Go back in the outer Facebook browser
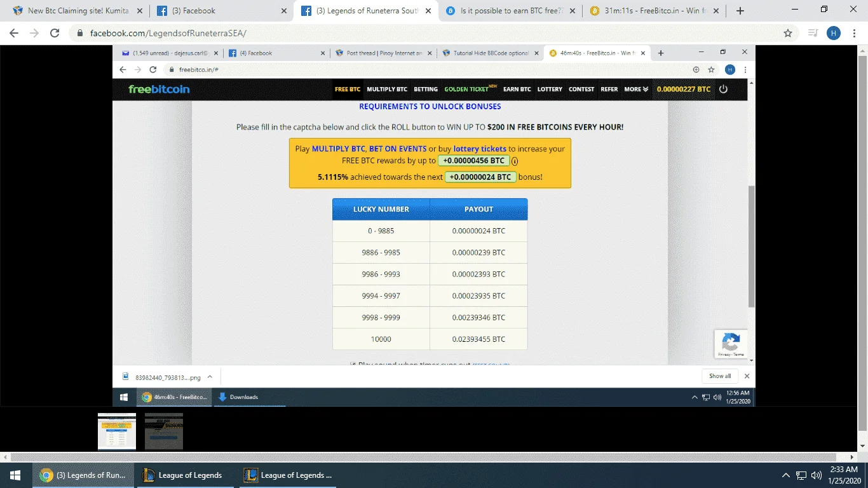This screenshot has width=868, height=488. click(x=14, y=33)
